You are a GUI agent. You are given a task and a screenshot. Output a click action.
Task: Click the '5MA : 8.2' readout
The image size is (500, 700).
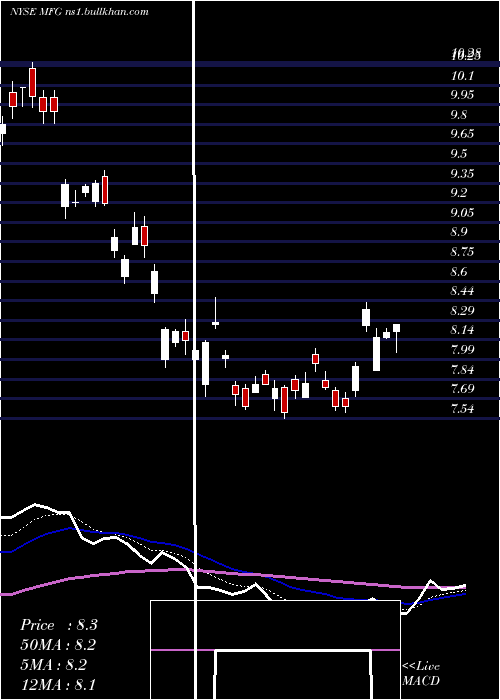[x=54, y=665]
